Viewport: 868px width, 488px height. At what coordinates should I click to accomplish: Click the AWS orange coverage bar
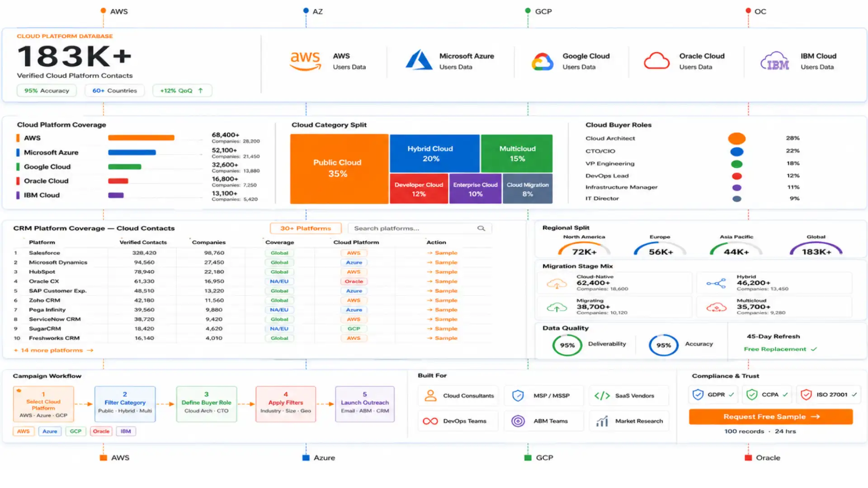tap(141, 138)
